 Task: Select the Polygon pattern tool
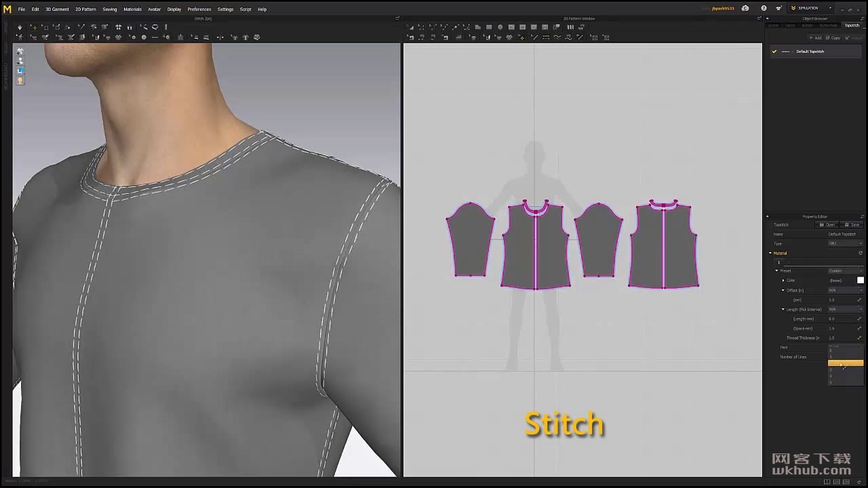(477, 27)
